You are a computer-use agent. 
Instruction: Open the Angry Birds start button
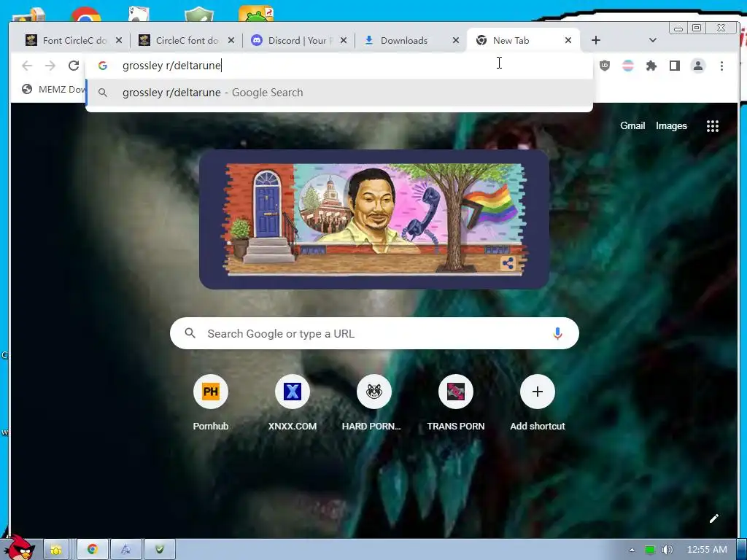[20, 548]
